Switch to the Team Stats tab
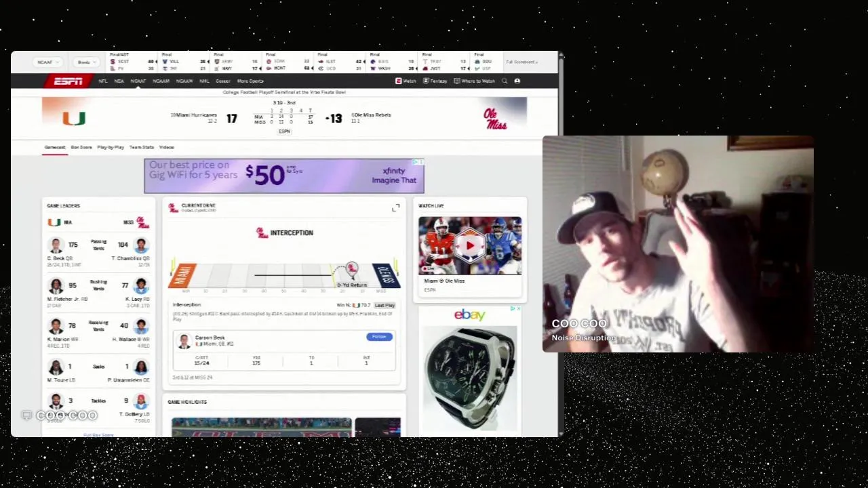Viewport: 868px width, 488px height. point(142,147)
